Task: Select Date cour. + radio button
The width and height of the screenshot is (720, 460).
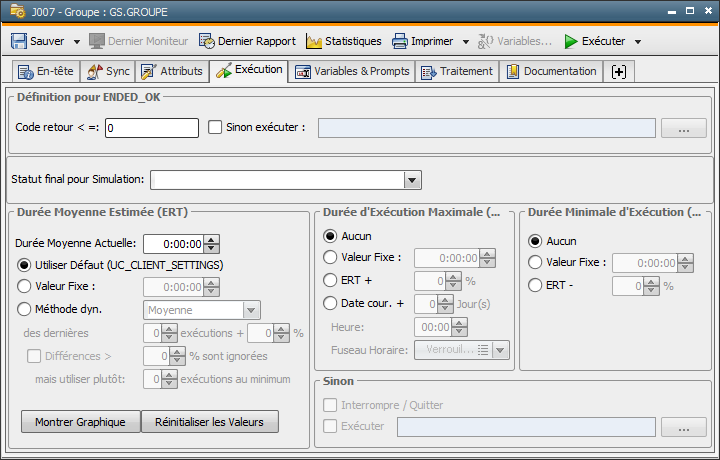Action: [x=330, y=303]
